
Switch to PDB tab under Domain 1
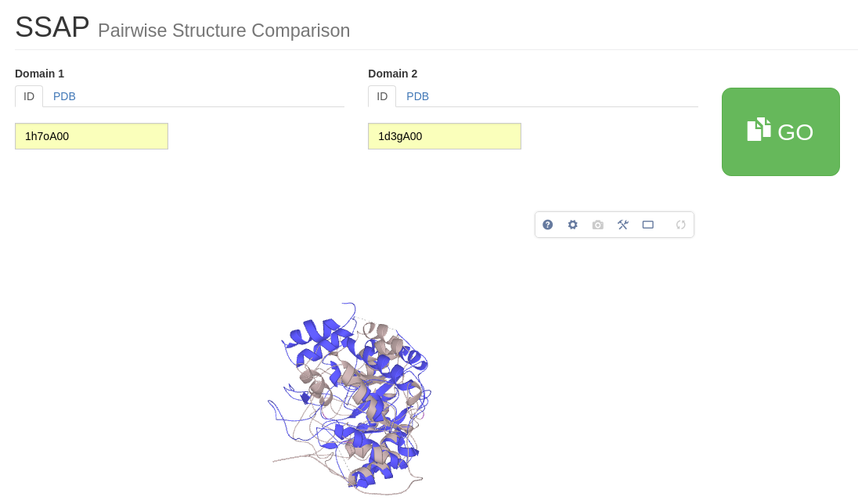click(64, 96)
